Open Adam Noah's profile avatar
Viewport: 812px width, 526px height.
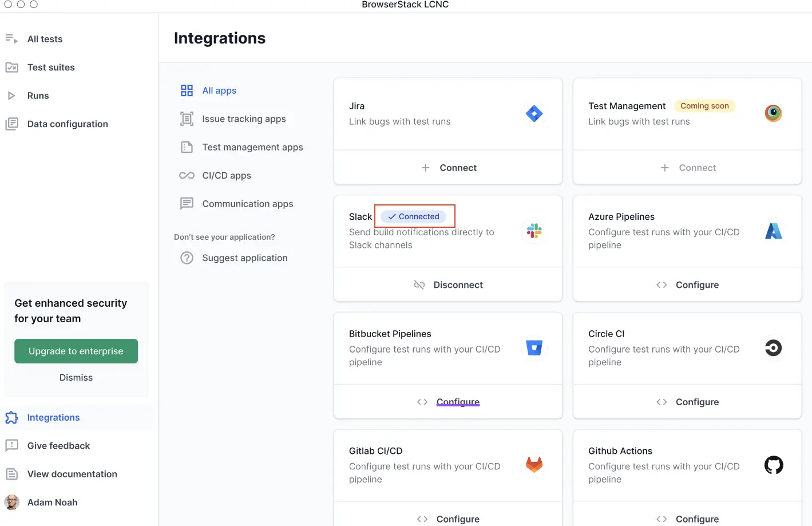[12, 503]
